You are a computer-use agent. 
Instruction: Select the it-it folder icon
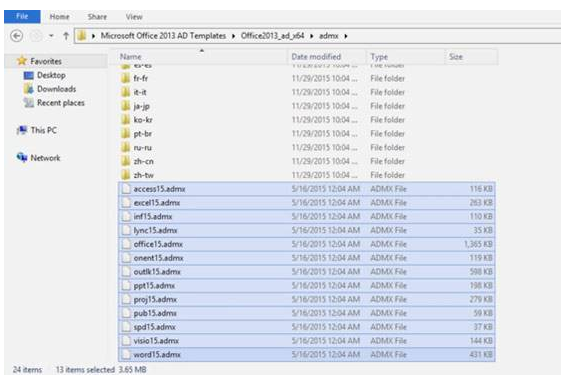pyautogui.click(x=125, y=92)
